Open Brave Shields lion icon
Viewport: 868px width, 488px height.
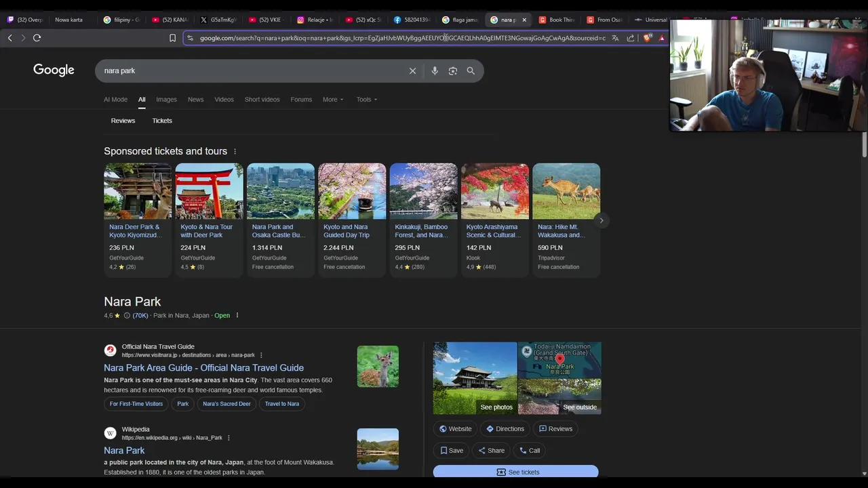pyautogui.click(x=646, y=38)
